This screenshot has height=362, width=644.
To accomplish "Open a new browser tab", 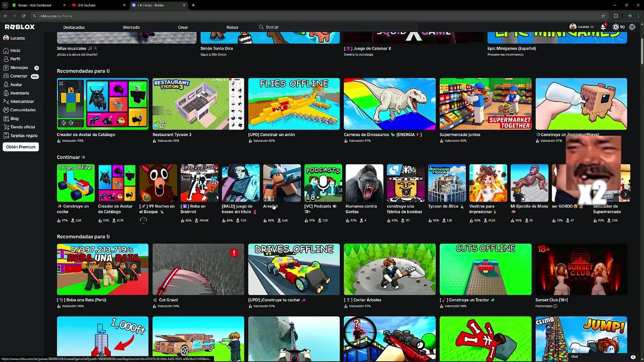I will click(x=193, y=5).
